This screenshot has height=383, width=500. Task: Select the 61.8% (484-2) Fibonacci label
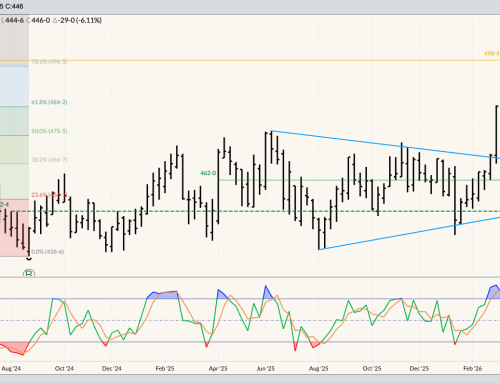49,102
